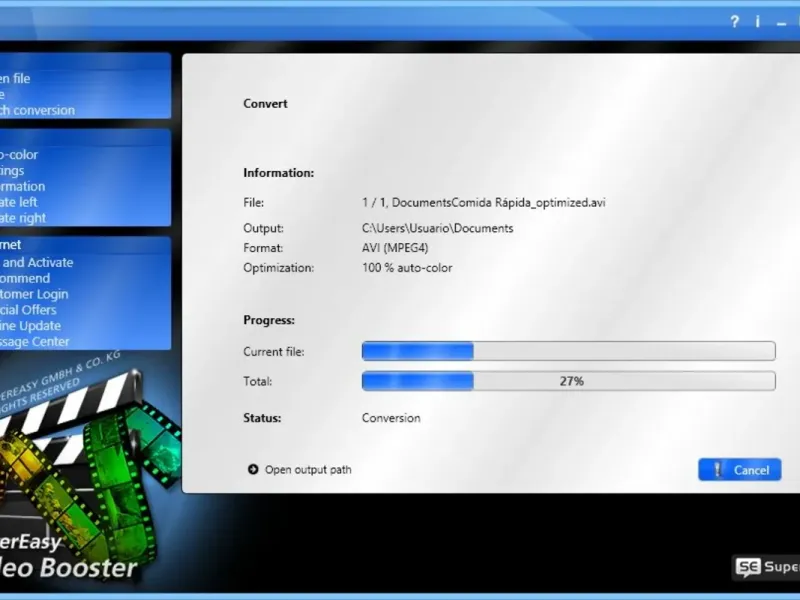The height and width of the screenshot is (600, 800).
Task: Open the Information sidebar item
Action: click(x=22, y=186)
